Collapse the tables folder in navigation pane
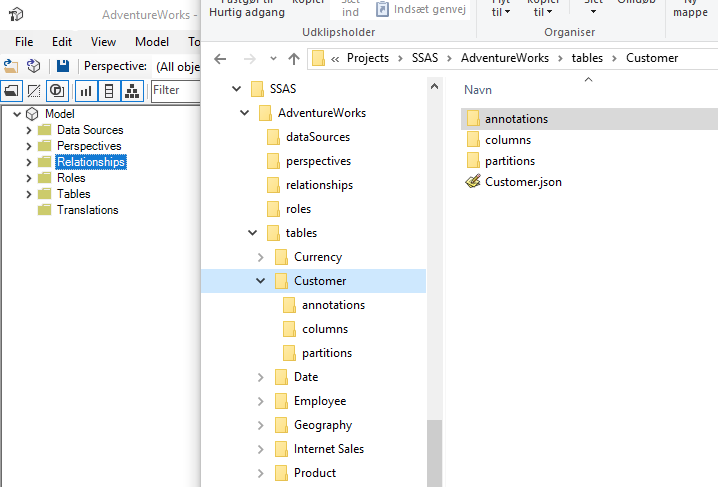 tap(252, 233)
